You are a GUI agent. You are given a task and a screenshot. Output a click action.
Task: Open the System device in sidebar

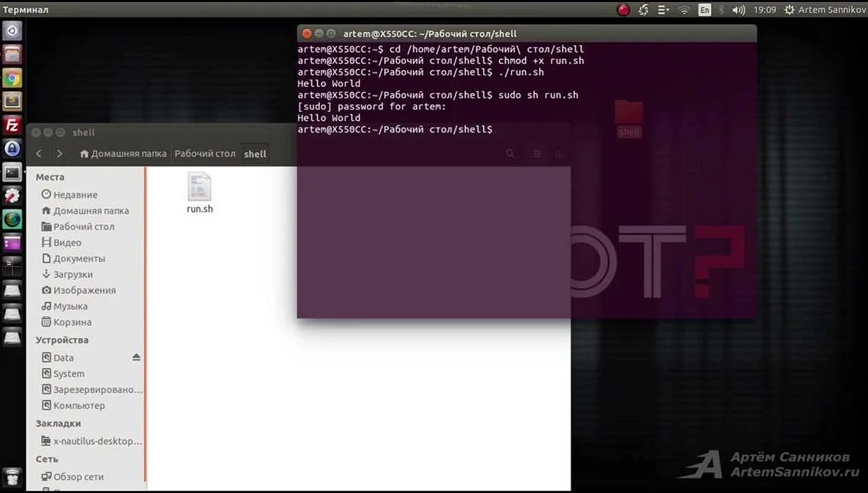pyautogui.click(x=63, y=374)
